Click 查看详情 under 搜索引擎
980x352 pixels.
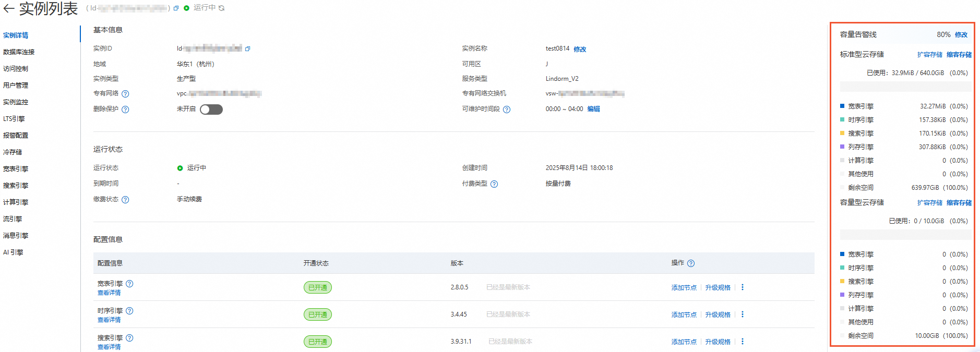click(109, 347)
